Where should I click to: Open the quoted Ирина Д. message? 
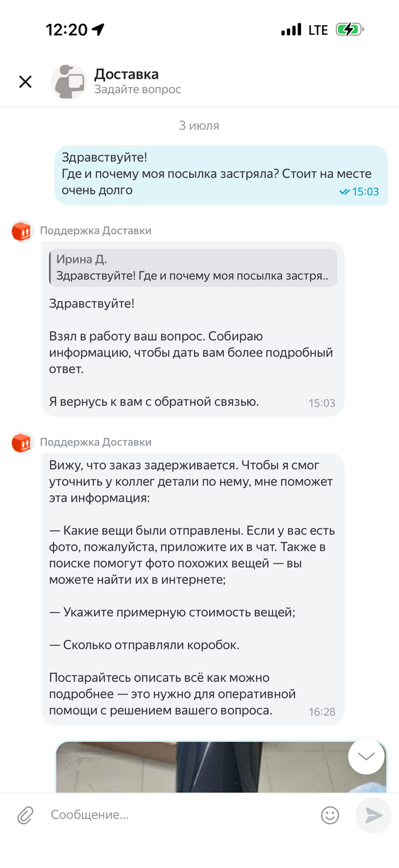(x=193, y=268)
